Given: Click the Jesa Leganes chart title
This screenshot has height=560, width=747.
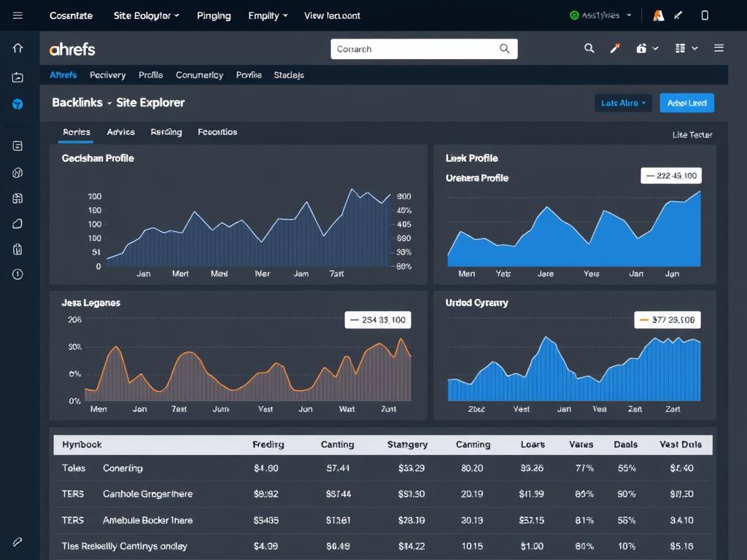Looking at the screenshot, I should click(90, 303).
